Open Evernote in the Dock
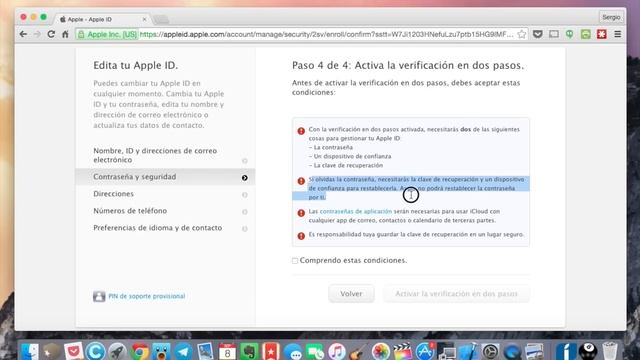The image size is (640, 360). (x=249, y=351)
